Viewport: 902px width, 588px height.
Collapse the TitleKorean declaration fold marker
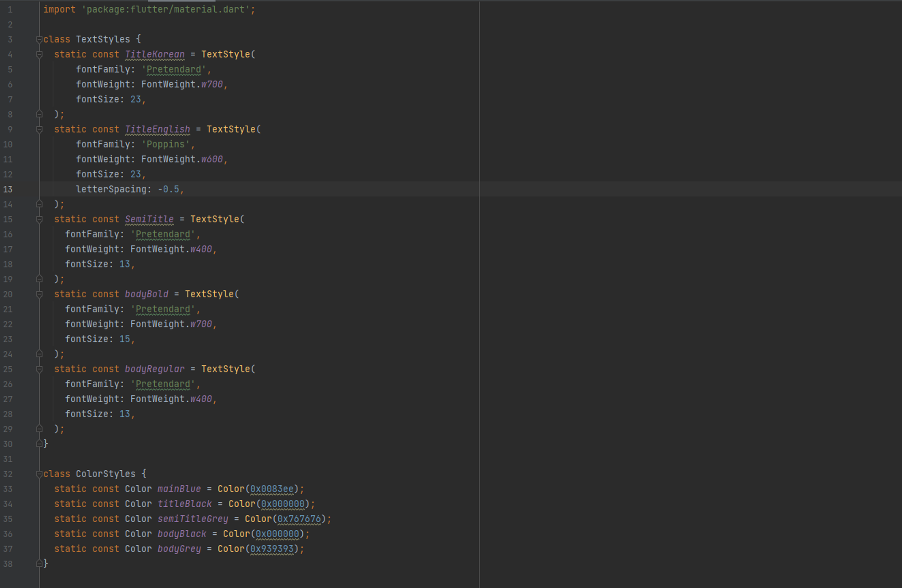[x=39, y=55]
